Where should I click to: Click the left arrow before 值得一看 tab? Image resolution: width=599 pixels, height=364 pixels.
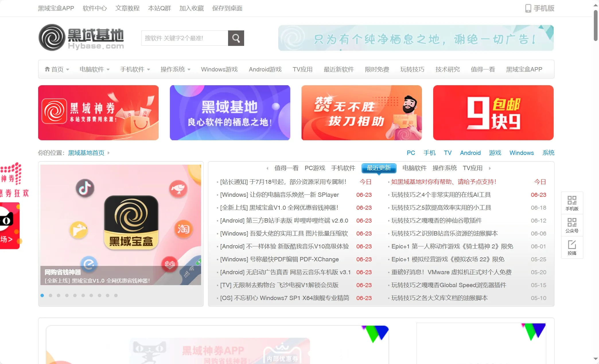click(x=267, y=168)
